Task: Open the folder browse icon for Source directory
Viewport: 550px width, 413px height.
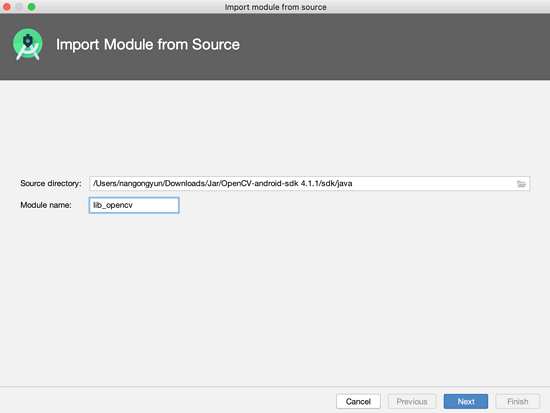Action: (x=521, y=184)
